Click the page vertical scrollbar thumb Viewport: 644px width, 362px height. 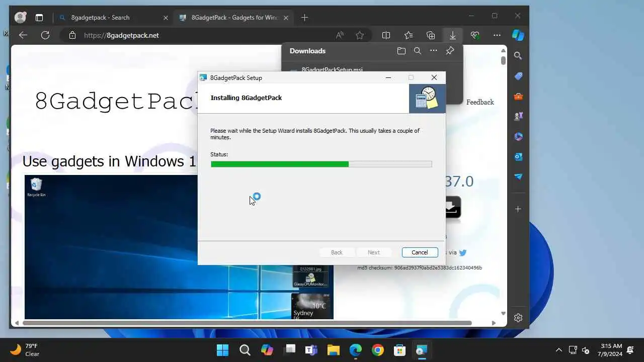[x=503, y=60]
